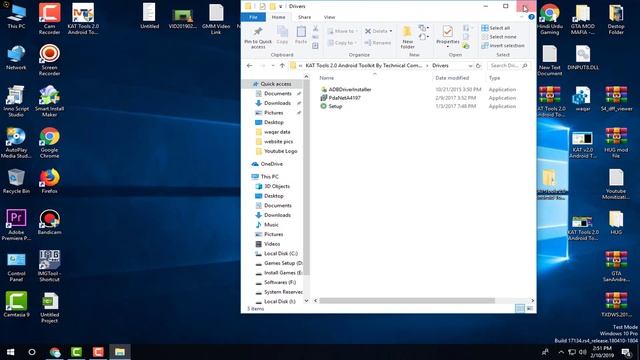Click the DINPUT8.DLL desktop file icon
The width and height of the screenshot is (640, 360).
[x=583, y=58]
